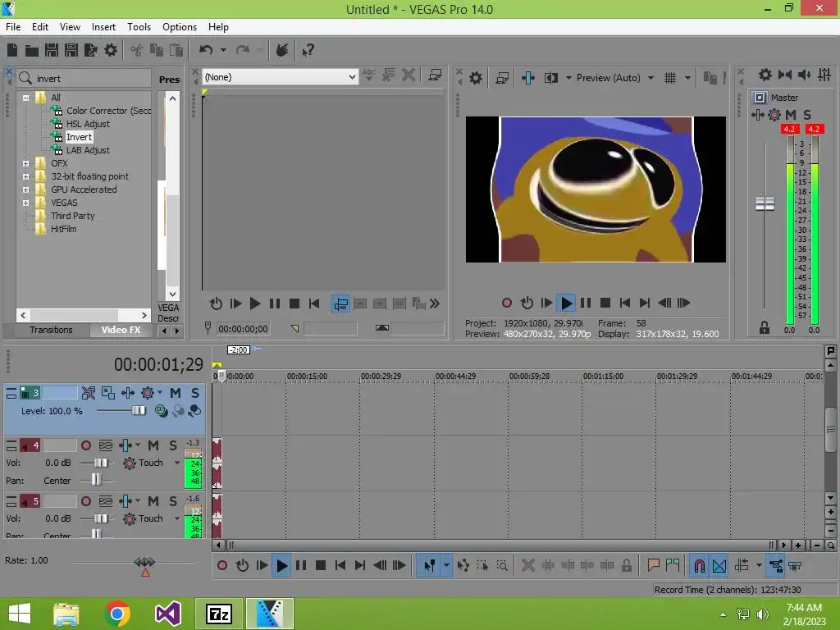Screen dimensions: 840x630
Task: Arm track 4 for record
Action: coord(85,445)
